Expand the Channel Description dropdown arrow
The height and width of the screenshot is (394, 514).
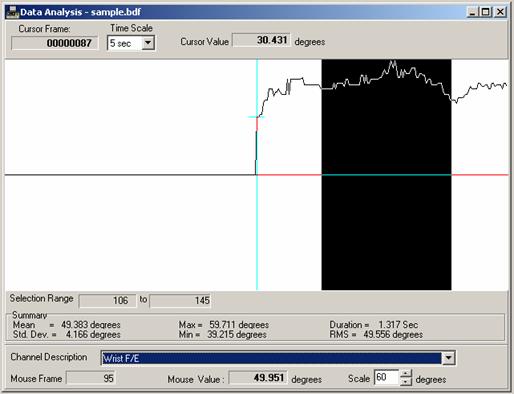(448, 358)
